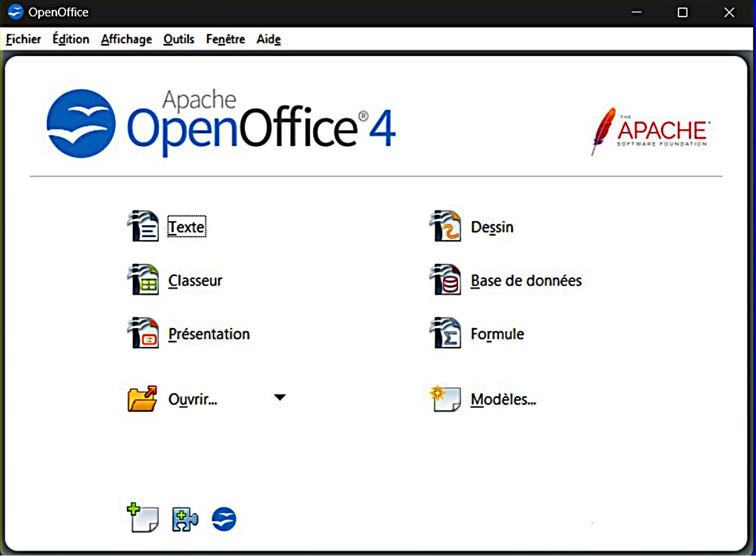756x556 pixels.
Task: Open the Fichier menu
Action: click(23, 39)
